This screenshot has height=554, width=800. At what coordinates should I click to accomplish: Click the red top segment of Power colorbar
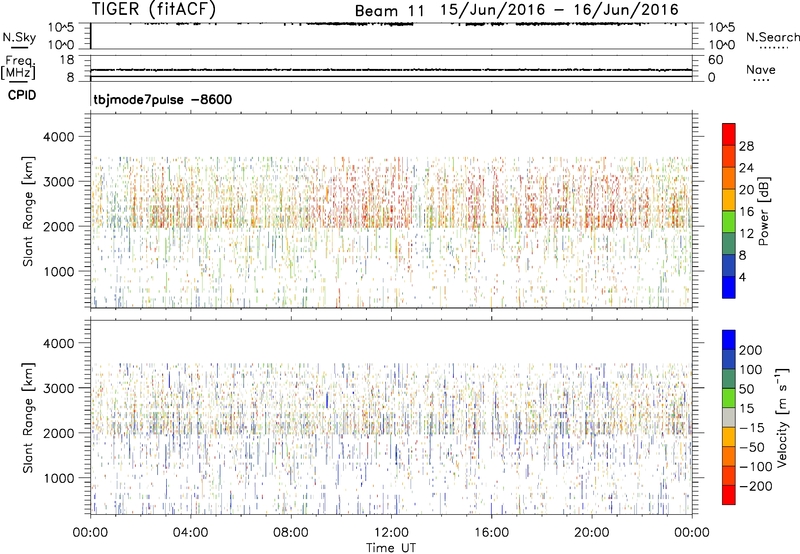[x=729, y=134]
